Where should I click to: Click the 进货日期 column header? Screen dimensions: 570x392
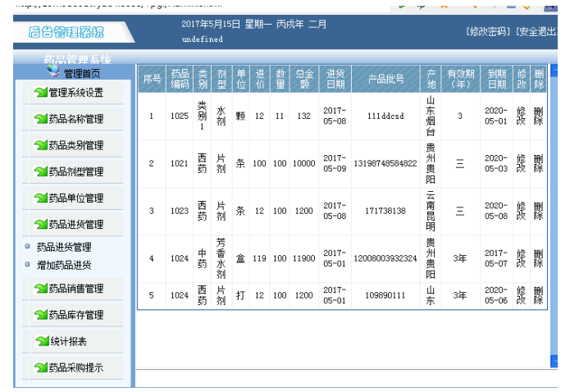[335, 79]
